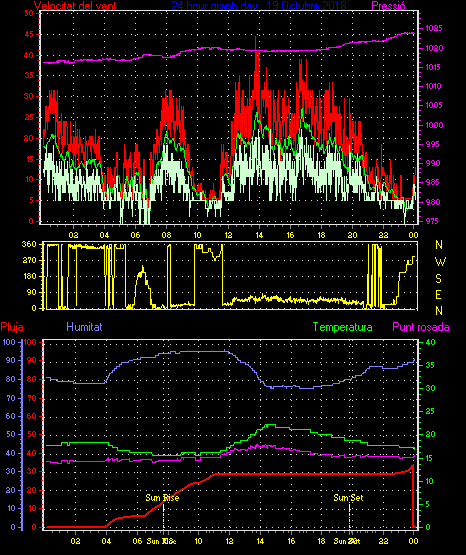Screen dimensions: 466x555
Task: Click the "S" compass direction letter
Action: coord(438,279)
